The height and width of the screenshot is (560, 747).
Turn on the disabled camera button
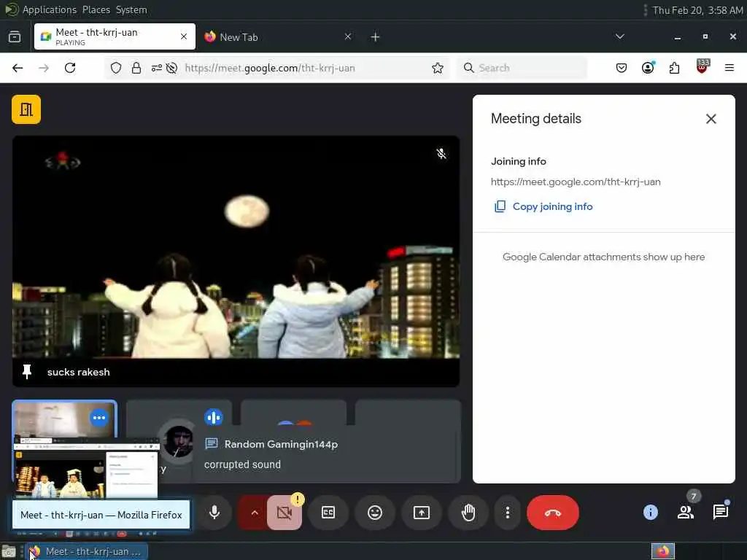click(x=285, y=513)
